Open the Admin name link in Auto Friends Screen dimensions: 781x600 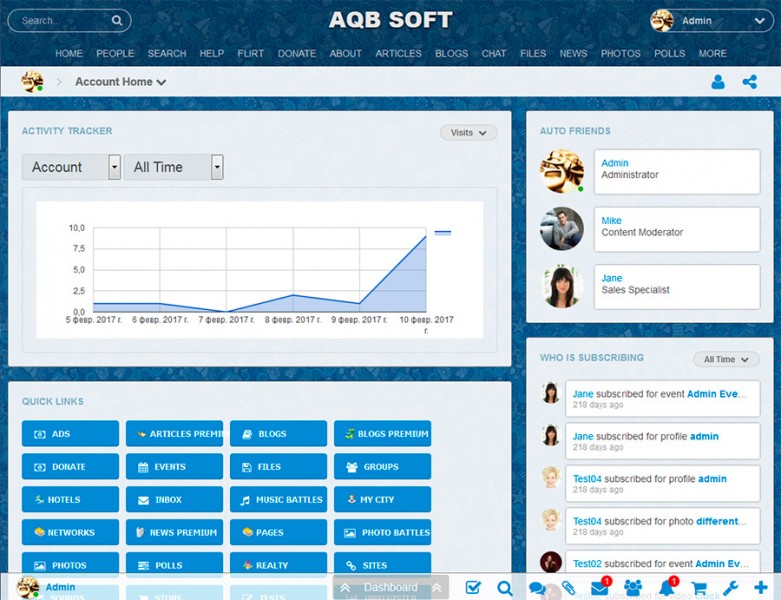click(x=615, y=163)
